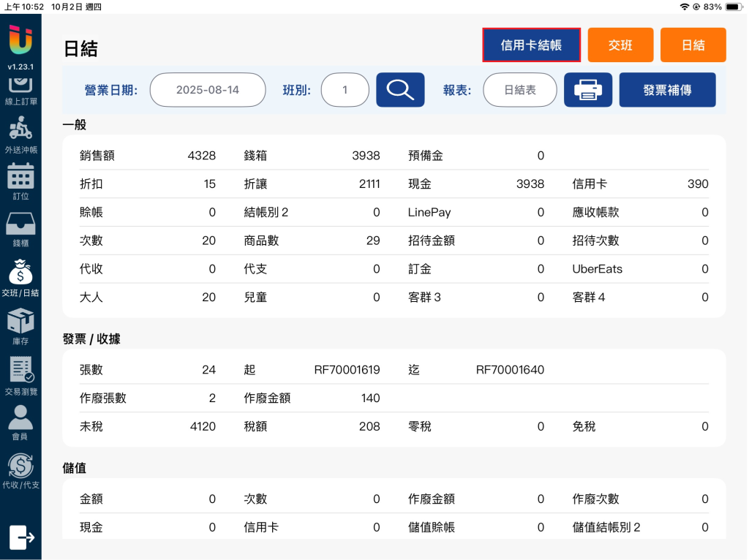Open the 外送沖帳 delivery scooter icon
749x560 pixels.
point(20,130)
